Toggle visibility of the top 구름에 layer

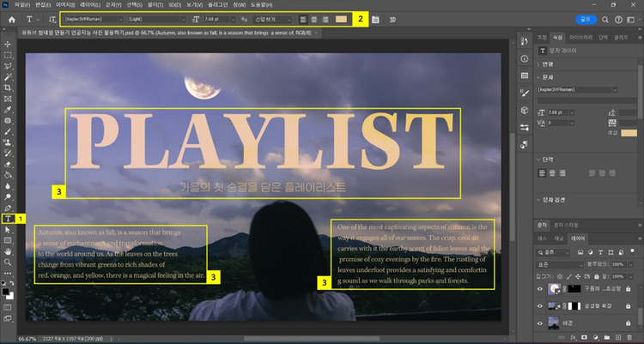coord(540,289)
